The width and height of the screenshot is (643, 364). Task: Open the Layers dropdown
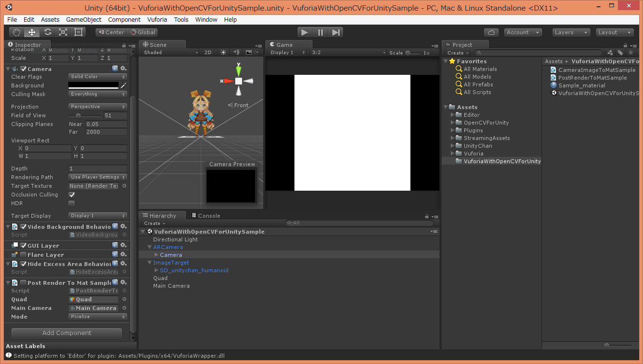pos(572,32)
